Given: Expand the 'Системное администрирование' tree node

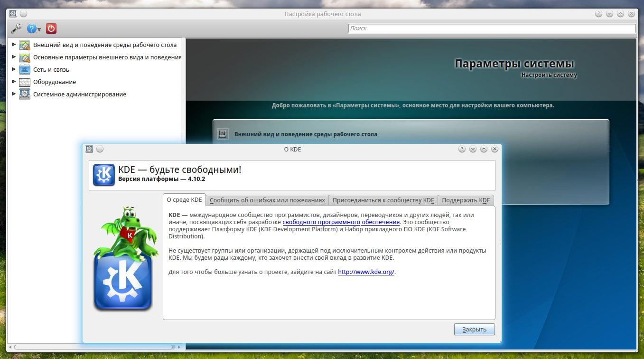Looking at the screenshot, I should click(14, 94).
